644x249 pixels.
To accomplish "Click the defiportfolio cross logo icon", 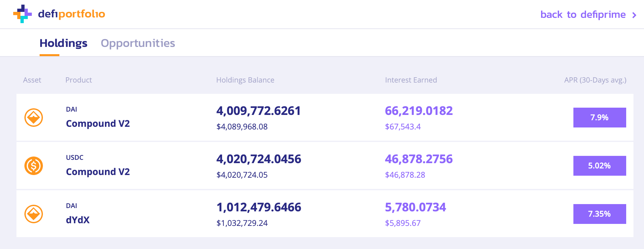I will point(22,14).
